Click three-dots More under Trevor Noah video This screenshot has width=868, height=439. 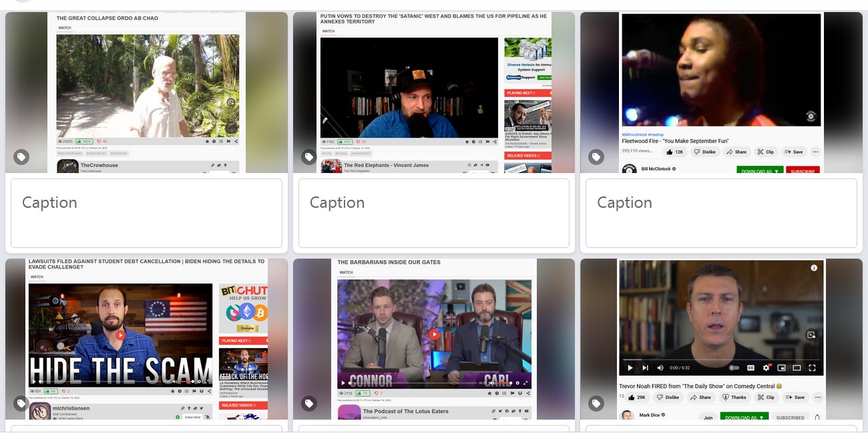click(x=818, y=397)
